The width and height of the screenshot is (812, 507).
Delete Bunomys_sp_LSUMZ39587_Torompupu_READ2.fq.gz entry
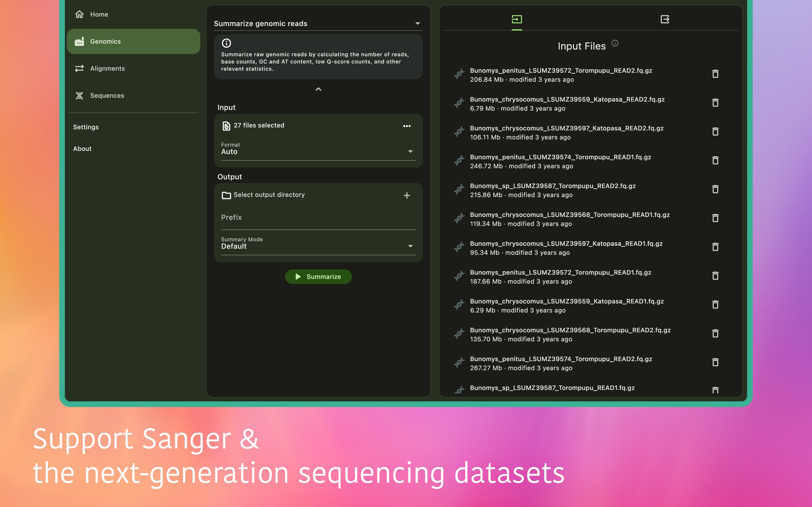pyautogui.click(x=715, y=190)
